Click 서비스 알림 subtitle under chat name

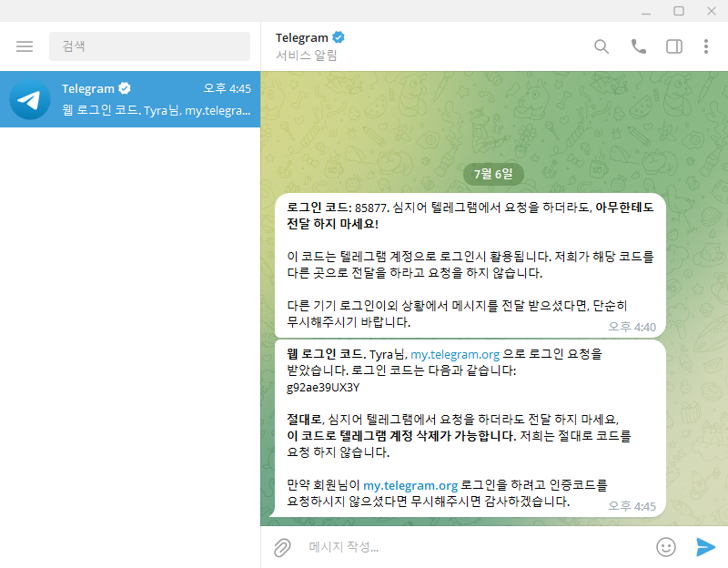coord(307,56)
